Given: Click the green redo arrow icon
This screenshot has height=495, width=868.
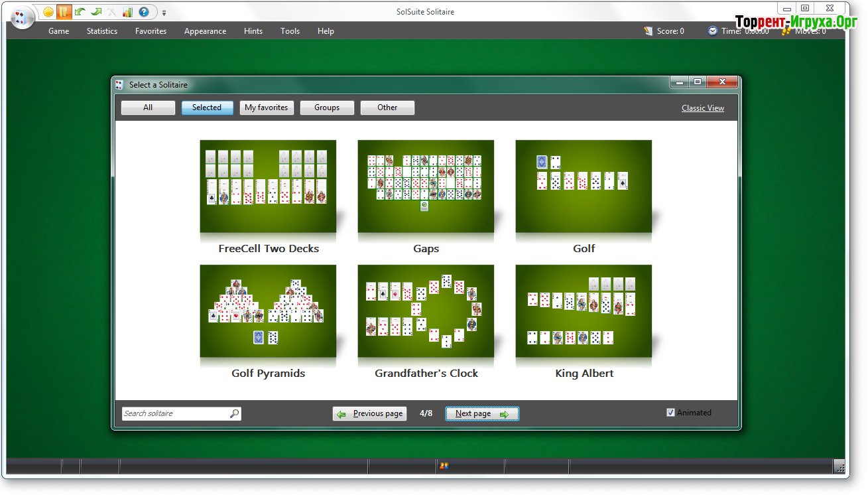Looking at the screenshot, I should [95, 12].
